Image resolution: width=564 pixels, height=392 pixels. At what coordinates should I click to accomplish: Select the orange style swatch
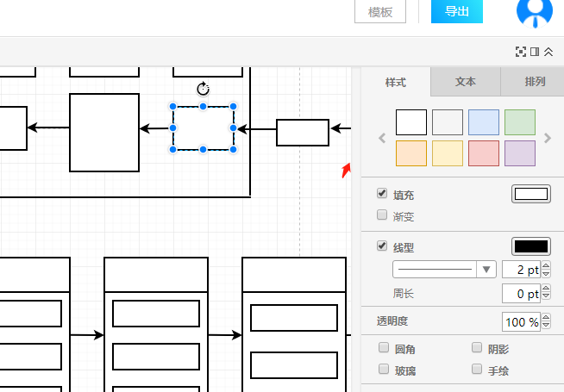point(411,153)
